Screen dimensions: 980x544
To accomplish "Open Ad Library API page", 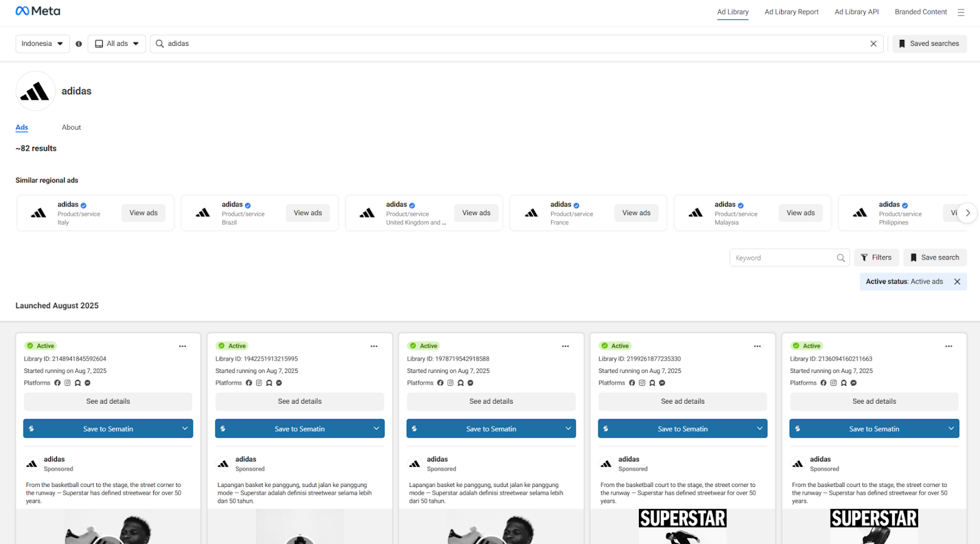I will pyautogui.click(x=856, y=12).
